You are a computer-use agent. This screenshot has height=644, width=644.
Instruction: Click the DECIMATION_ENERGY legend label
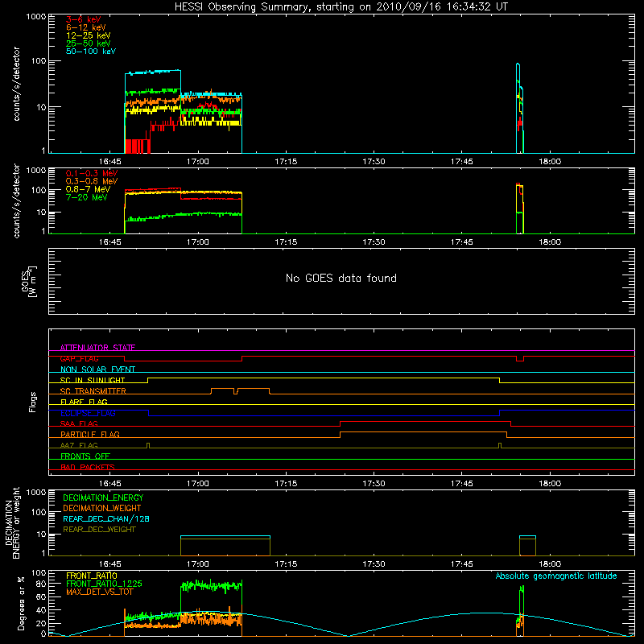pos(103,497)
